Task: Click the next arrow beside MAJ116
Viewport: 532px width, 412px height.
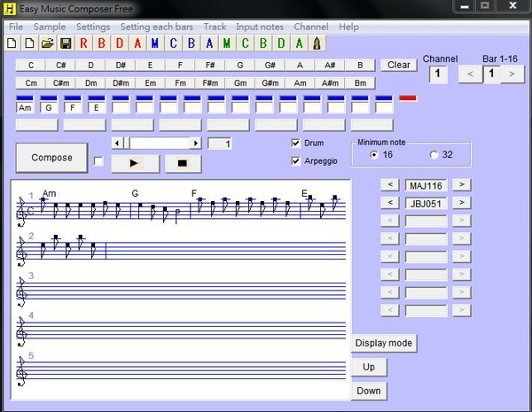Action: pos(462,185)
